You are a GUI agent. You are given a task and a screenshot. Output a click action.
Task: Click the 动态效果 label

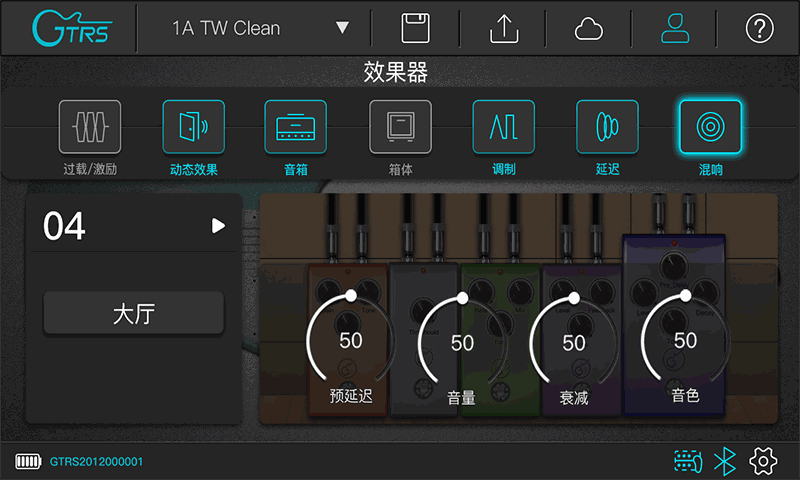(x=194, y=169)
